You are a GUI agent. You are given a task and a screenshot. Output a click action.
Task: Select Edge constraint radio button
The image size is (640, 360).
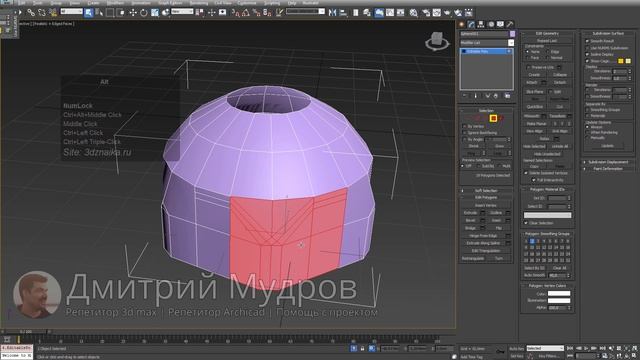547,52
